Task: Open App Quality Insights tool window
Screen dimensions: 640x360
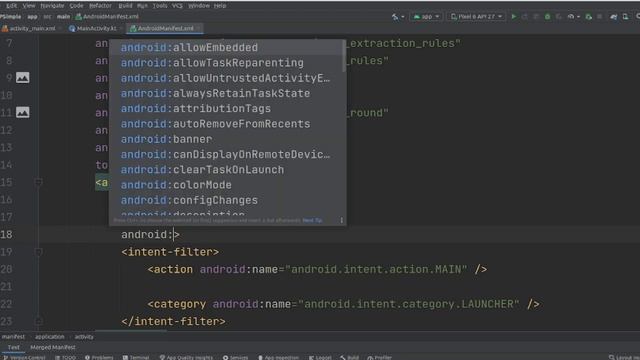Action: (186, 357)
